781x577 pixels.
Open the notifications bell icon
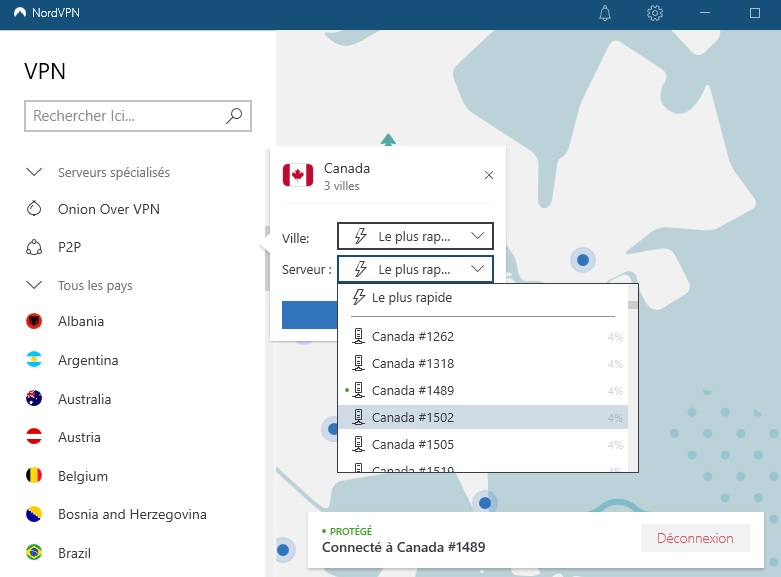605,13
